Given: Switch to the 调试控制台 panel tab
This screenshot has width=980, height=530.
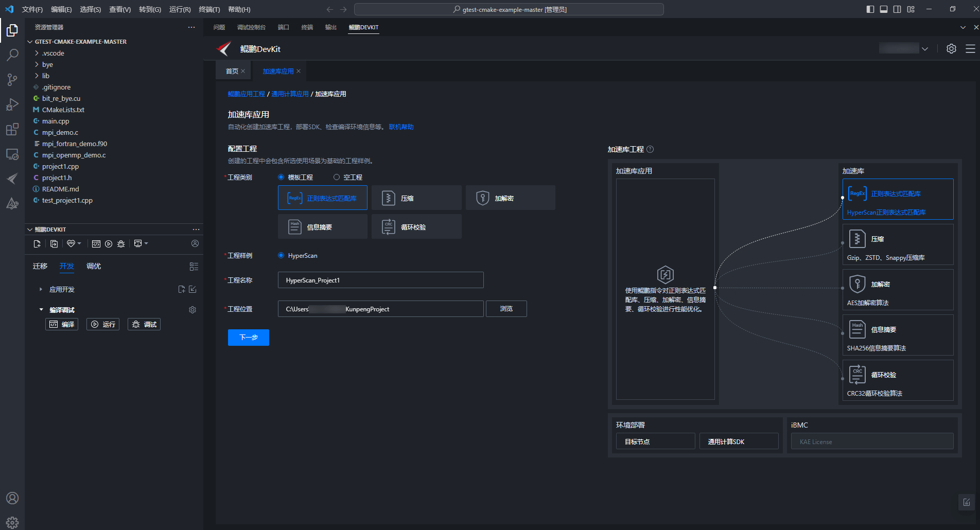Looking at the screenshot, I should pyautogui.click(x=251, y=27).
